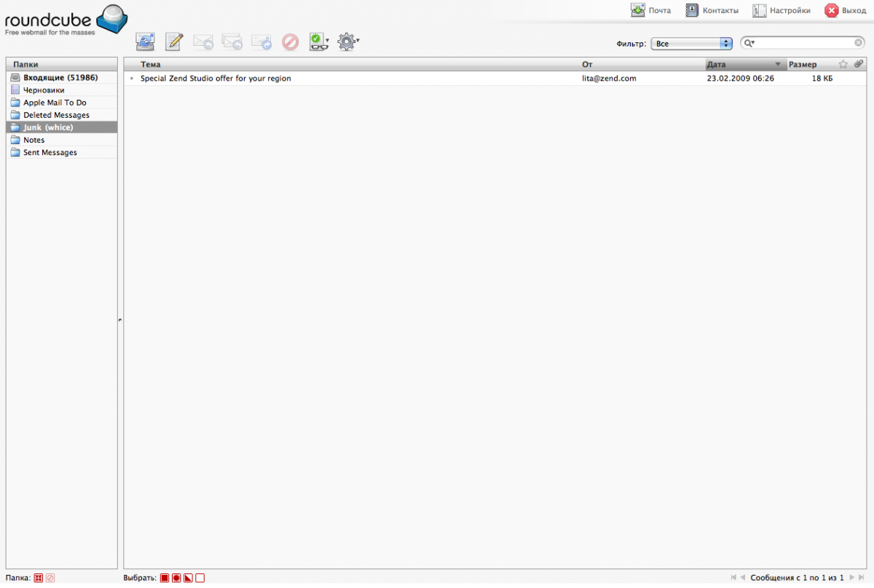
Task: Select unread messages with the starburst square
Action: [176, 578]
